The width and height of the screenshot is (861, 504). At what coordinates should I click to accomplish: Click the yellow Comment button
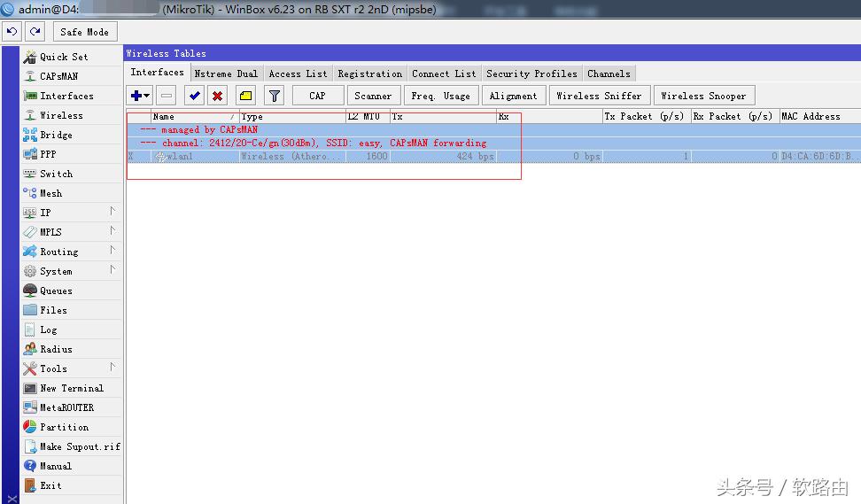[x=245, y=96]
